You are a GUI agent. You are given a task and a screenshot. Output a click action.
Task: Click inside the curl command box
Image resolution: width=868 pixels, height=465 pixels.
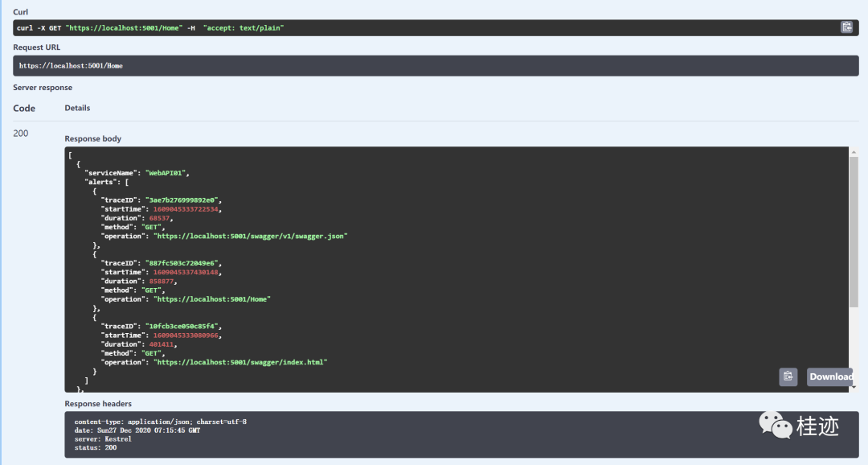402,28
